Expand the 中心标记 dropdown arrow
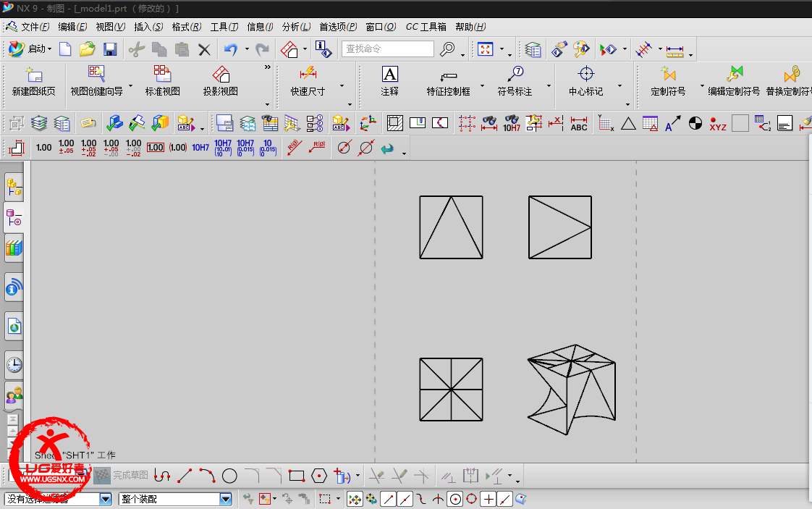 [x=620, y=85]
